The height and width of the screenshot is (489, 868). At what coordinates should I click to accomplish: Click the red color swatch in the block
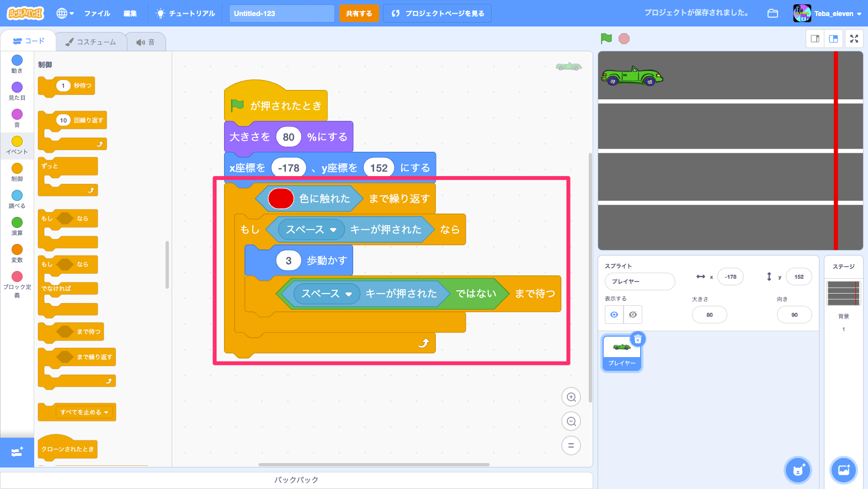(281, 199)
